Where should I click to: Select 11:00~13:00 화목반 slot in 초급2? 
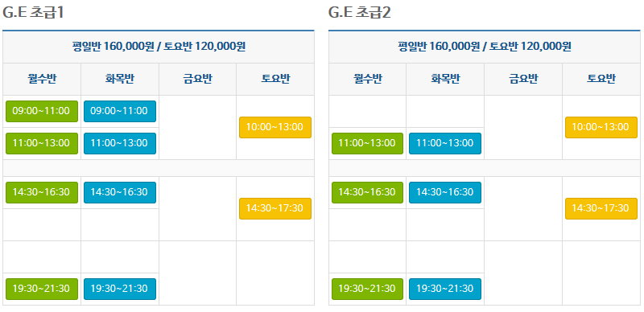tap(445, 143)
